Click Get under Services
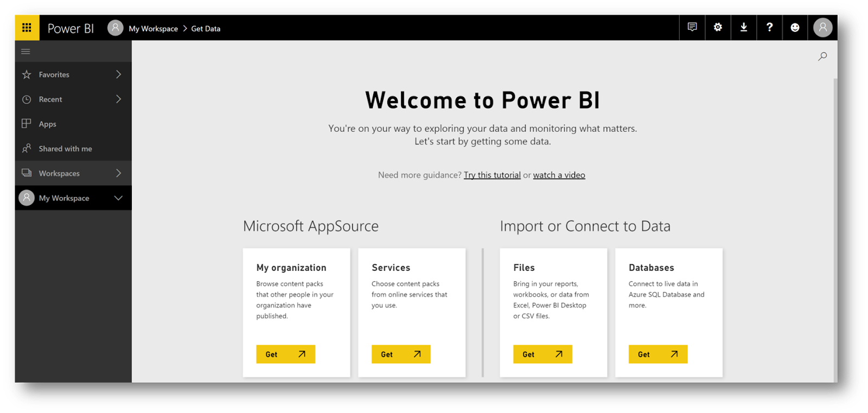The width and height of the screenshot is (868, 413). tap(401, 354)
